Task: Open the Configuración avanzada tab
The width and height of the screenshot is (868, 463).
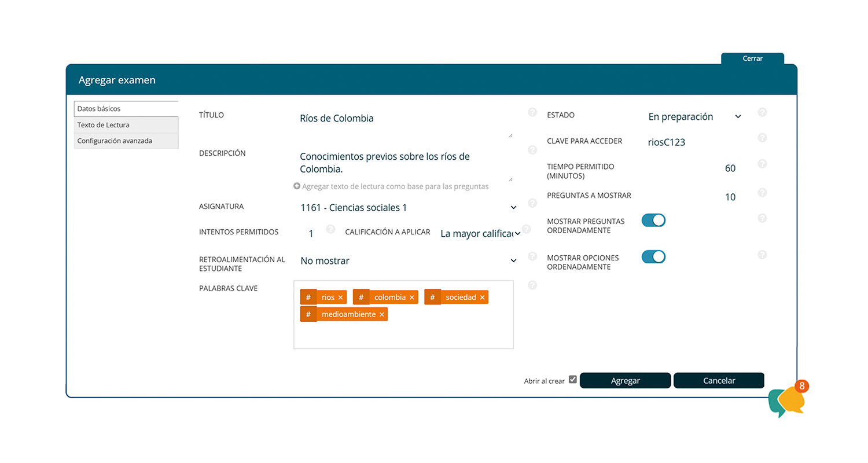Action: [x=126, y=141]
